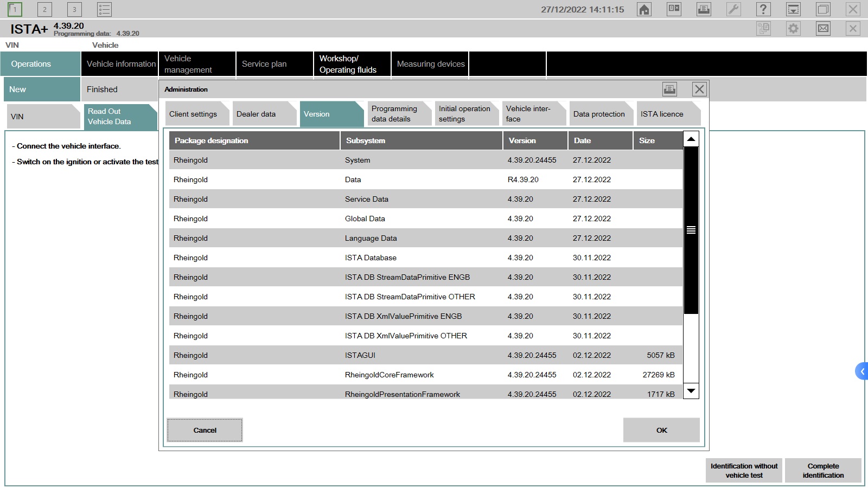Screen dimensions: 868x488
Task: Click Identification without vehicle test
Action: click(744, 471)
